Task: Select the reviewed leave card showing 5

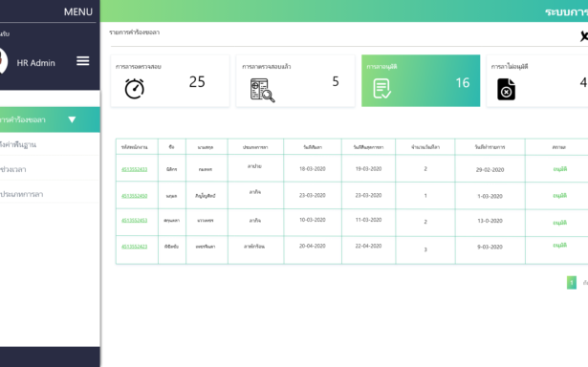Action: 295,81
